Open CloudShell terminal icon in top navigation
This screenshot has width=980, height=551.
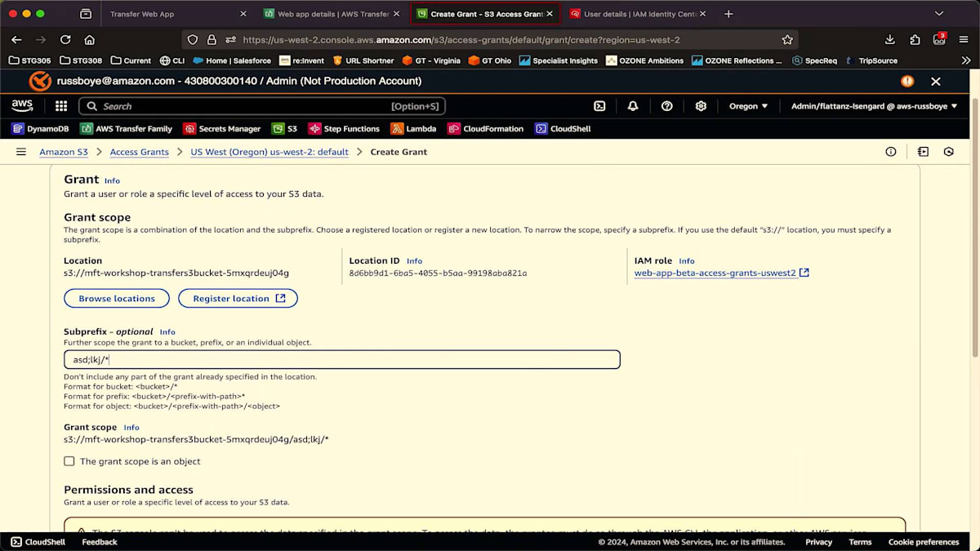[x=599, y=106]
